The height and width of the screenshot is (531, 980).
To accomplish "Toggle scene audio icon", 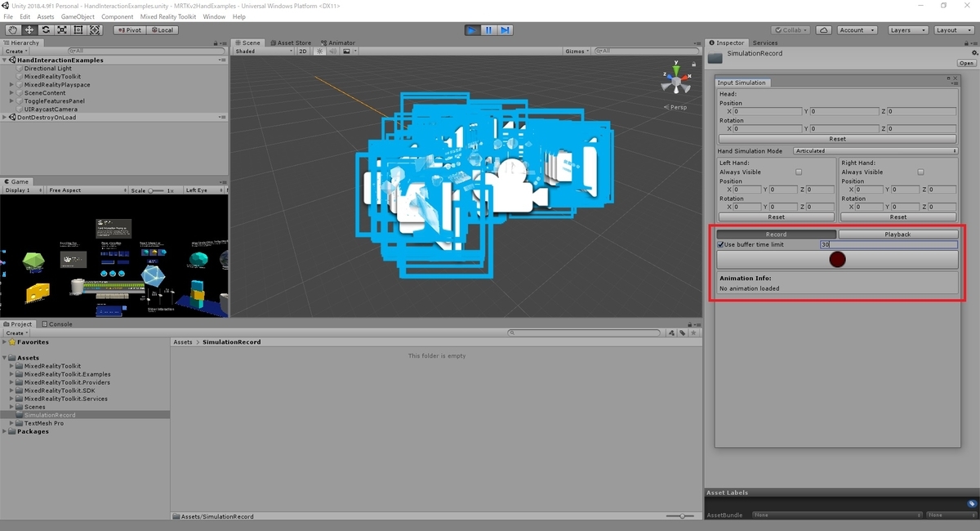I will 332,51.
